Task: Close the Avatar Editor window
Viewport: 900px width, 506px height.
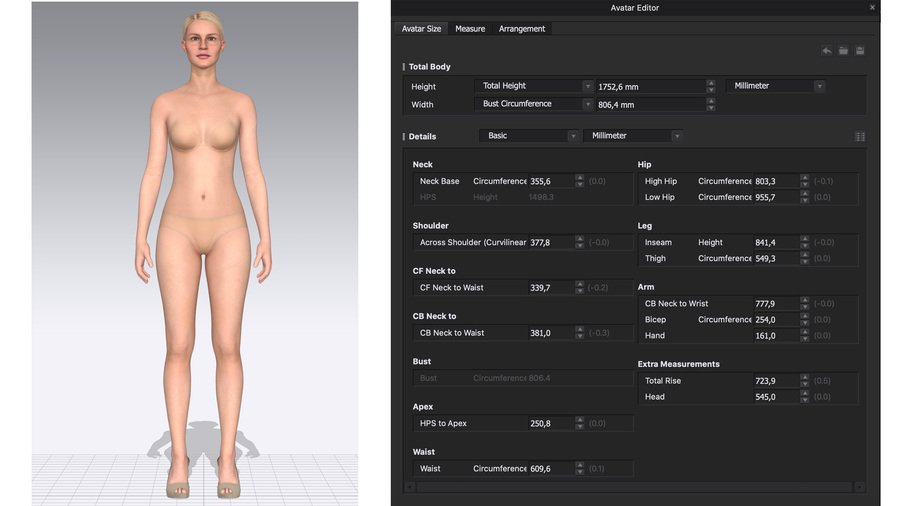Action: pyautogui.click(x=872, y=7)
